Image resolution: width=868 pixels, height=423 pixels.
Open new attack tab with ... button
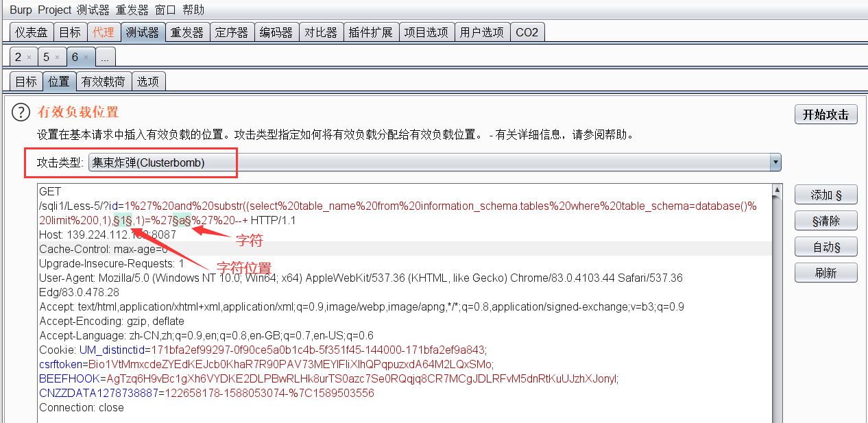click(105, 57)
